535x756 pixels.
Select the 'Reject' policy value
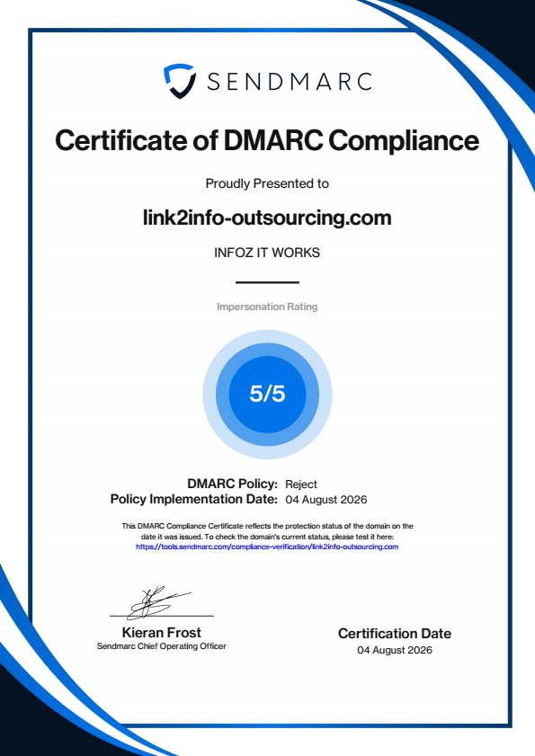point(301,484)
